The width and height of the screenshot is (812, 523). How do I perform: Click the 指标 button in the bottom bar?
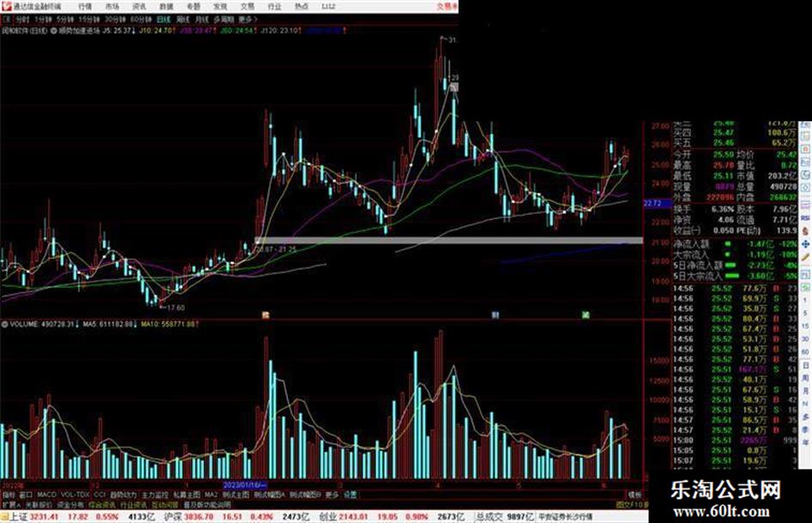[x=9, y=495]
